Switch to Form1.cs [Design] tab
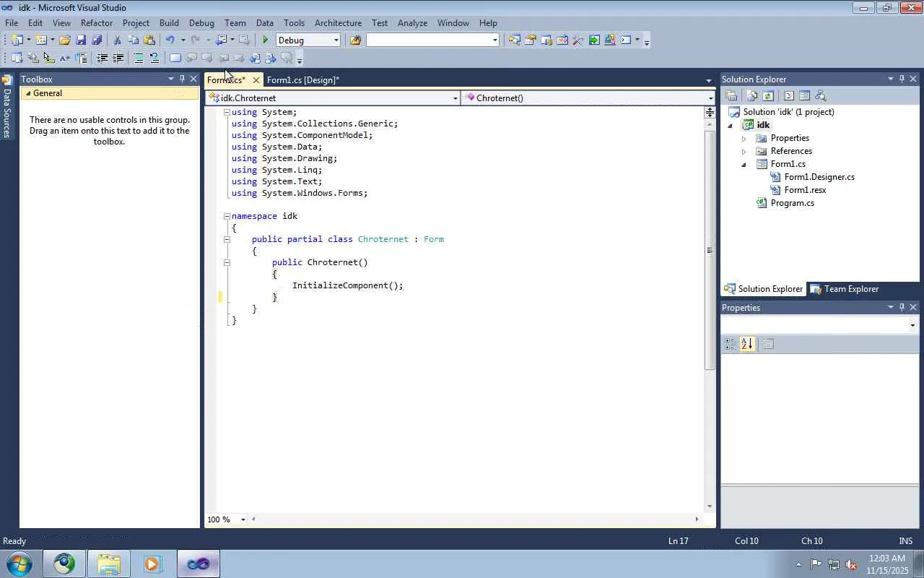924x578 pixels. 303,80
